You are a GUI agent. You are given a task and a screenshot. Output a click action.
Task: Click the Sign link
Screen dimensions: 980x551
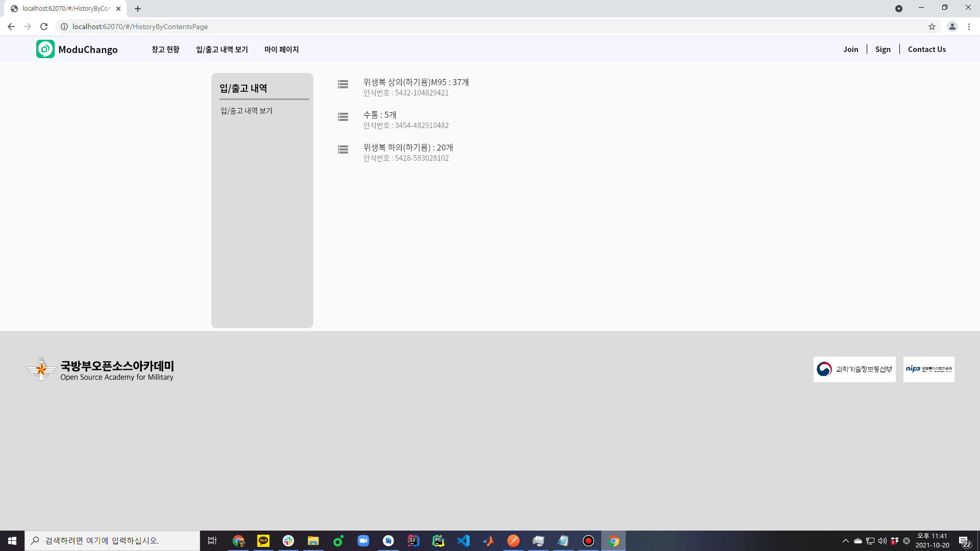[x=883, y=49]
